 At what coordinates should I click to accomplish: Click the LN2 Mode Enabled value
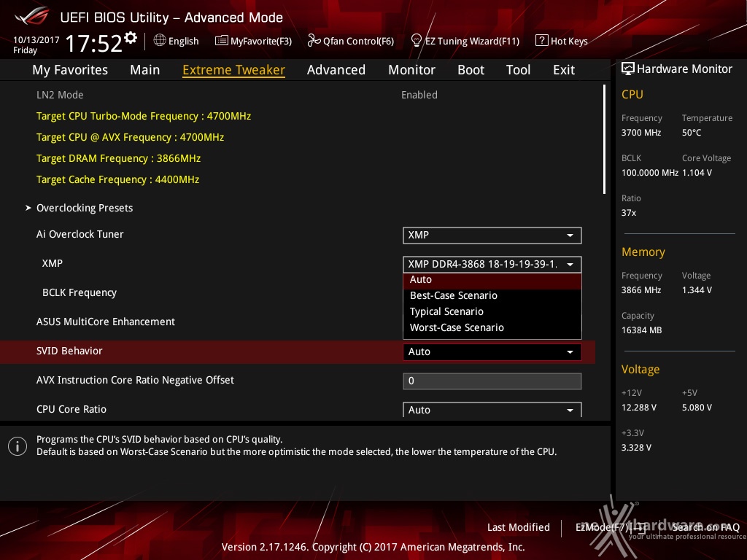(419, 95)
